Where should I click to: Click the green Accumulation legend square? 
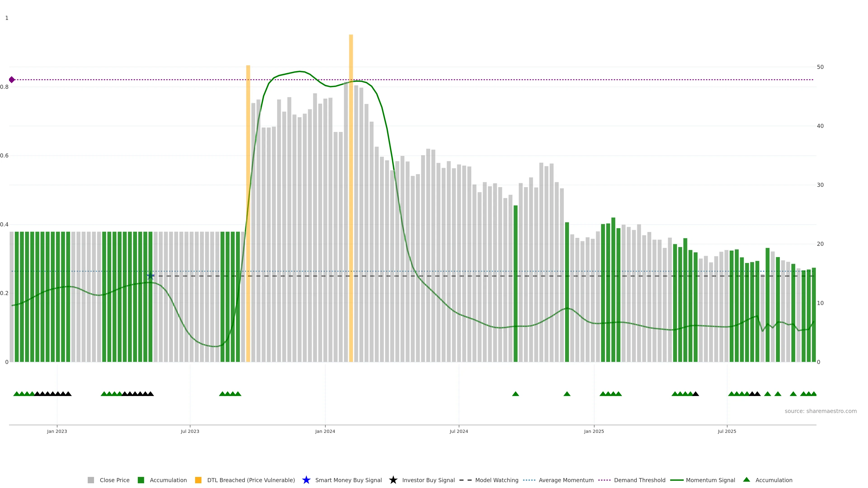click(141, 480)
